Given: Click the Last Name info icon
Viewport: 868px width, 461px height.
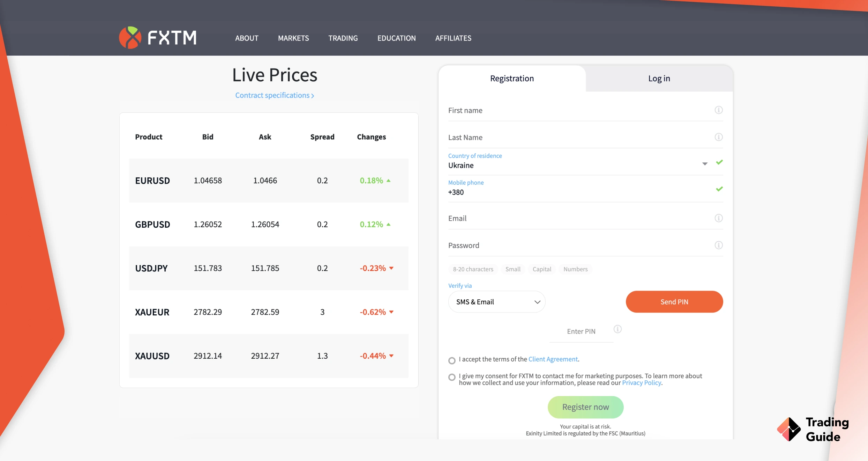Looking at the screenshot, I should pos(718,137).
